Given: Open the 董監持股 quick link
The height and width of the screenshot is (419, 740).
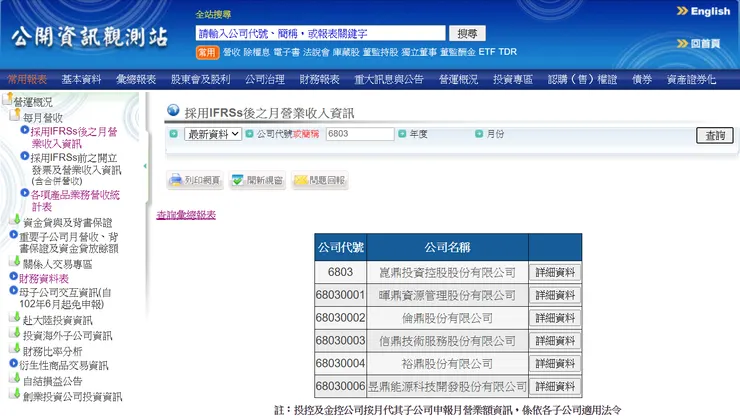Looking at the screenshot, I should click(x=380, y=52).
